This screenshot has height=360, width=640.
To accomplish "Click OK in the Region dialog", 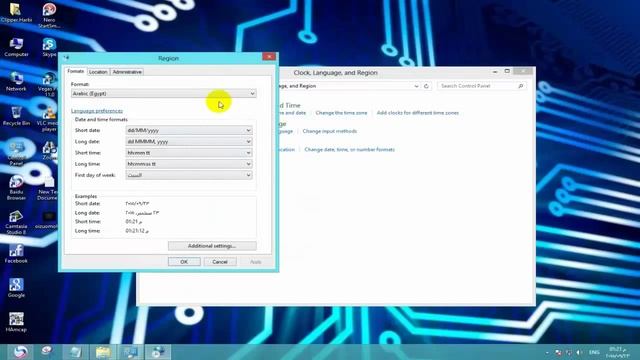I will [184, 262].
